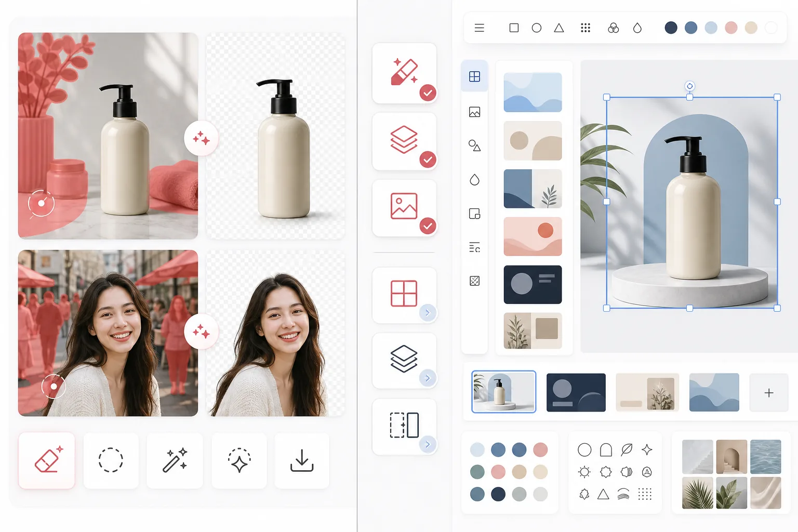Image resolution: width=798 pixels, height=532 pixels.
Task: Click sparkle button between portrait images
Action: coord(201,331)
